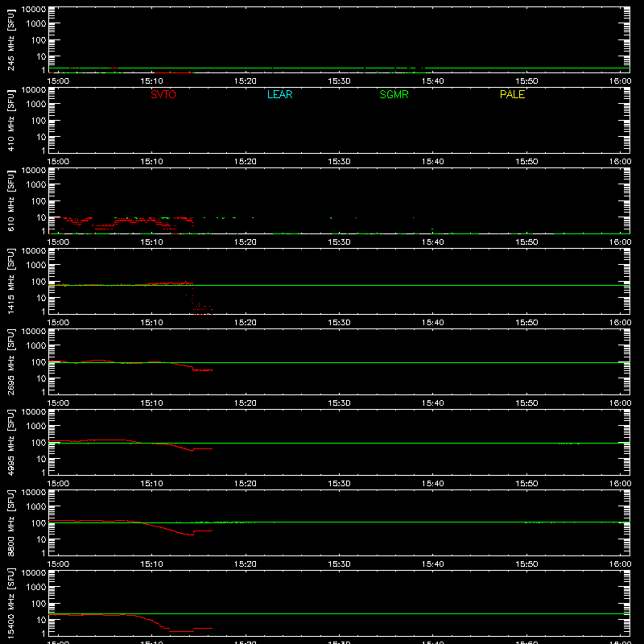The height and width of the screenshot is (644, 644).
Task: Click the green SGMR station label
Action: coord(394,94)
